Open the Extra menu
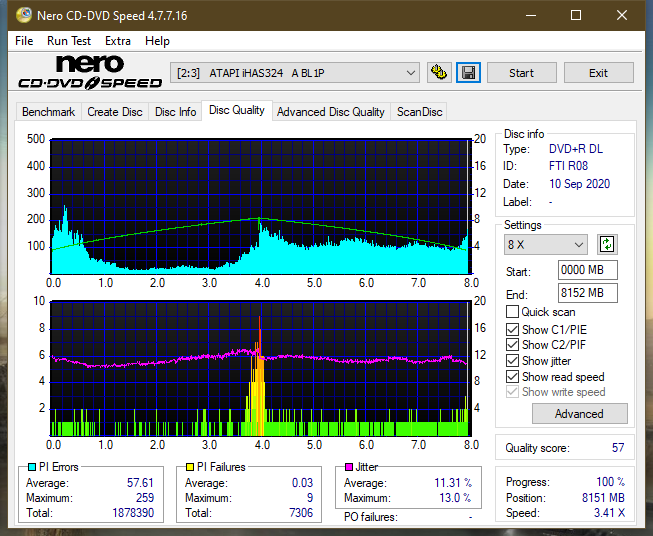 (118, 41)
